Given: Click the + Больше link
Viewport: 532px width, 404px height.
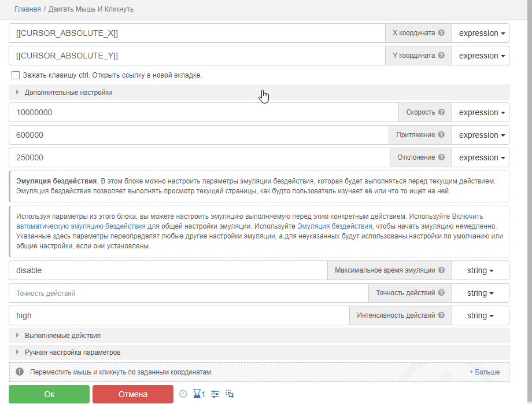Looking at the screenshot, I should 484,372.
